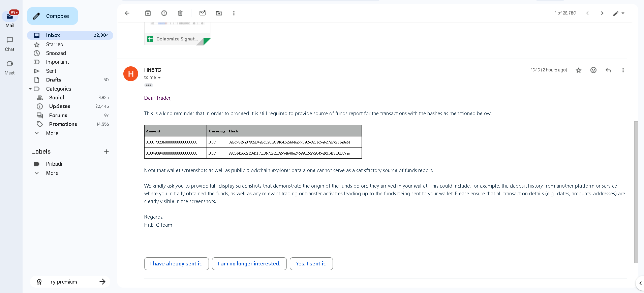Go to the older conversation arrow

(x=602, y=13)
